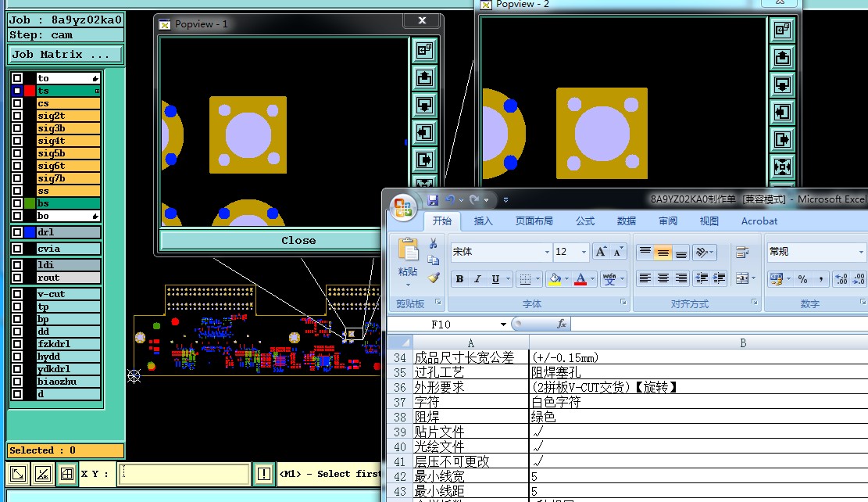Open font size dropdown 12
The image size is (868, 502).
click(584, 252)
